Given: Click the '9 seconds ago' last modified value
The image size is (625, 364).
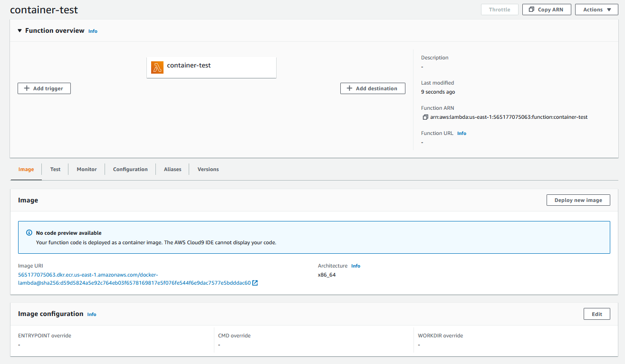Looking at the screenshot, I should pyautogui.click(x=438, y=92).
